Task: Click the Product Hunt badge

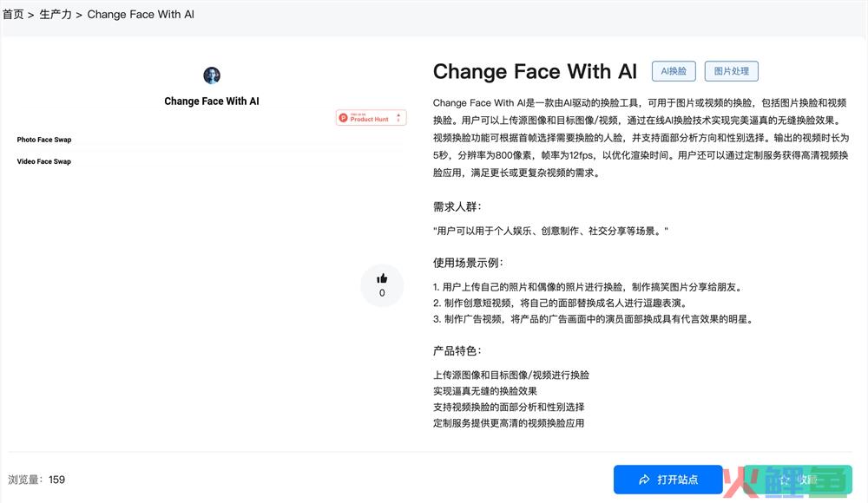Action: (372, 117)
